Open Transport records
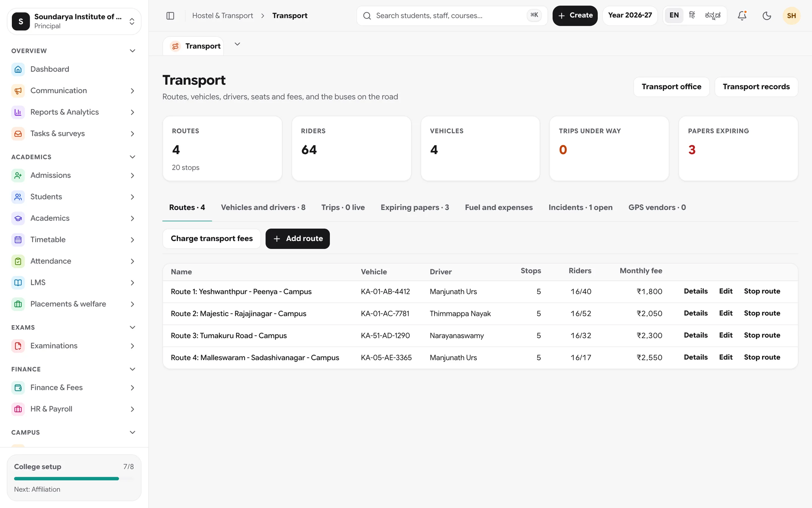812x508 pixels. [756, 87]
